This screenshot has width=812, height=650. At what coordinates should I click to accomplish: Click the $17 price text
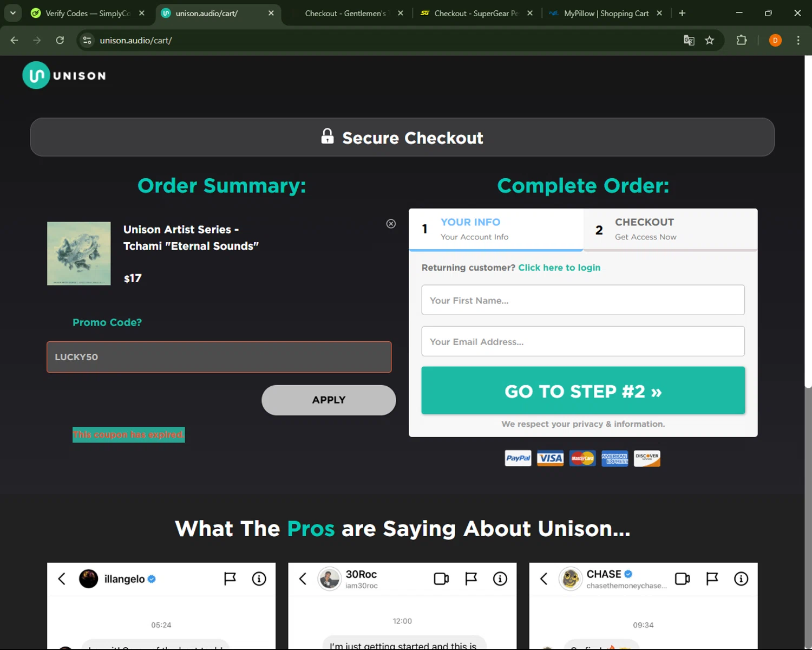(133, 278)
